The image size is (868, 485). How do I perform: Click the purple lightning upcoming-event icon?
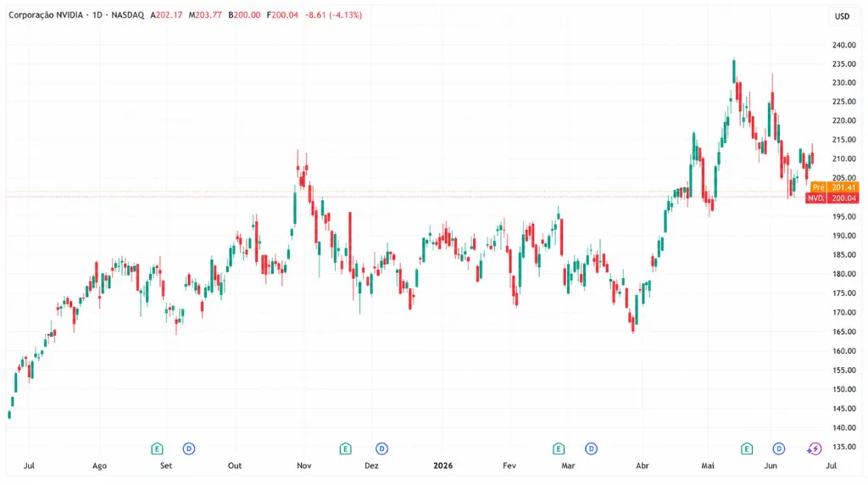click(x=815, y=449)
